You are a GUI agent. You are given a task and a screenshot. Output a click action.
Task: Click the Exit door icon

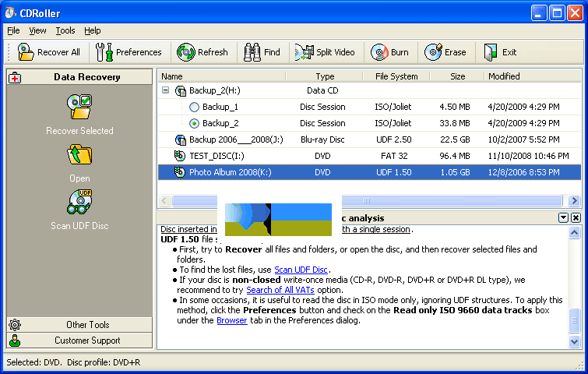click(x=491, y=52)
